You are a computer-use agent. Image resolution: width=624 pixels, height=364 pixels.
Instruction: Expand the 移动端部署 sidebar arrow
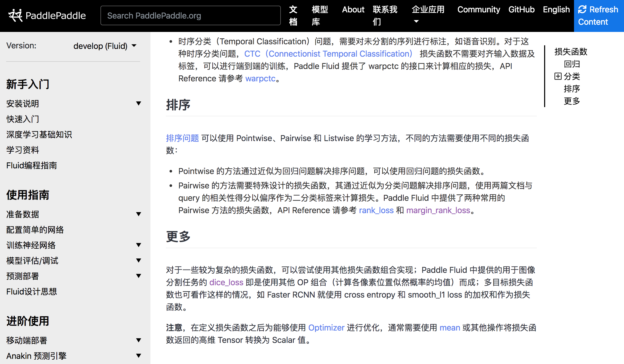tap(139, 340)
